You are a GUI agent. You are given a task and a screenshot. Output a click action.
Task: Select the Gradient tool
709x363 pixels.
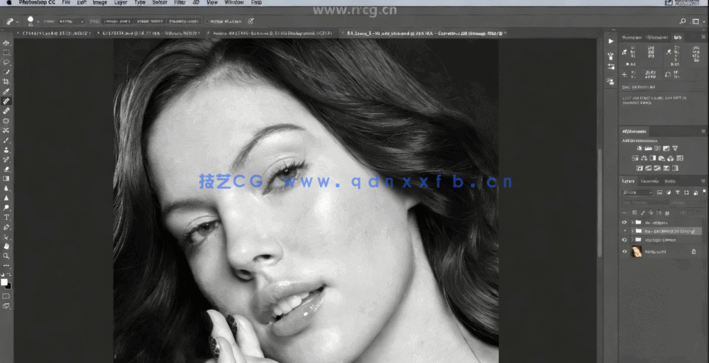click(6, 179)
